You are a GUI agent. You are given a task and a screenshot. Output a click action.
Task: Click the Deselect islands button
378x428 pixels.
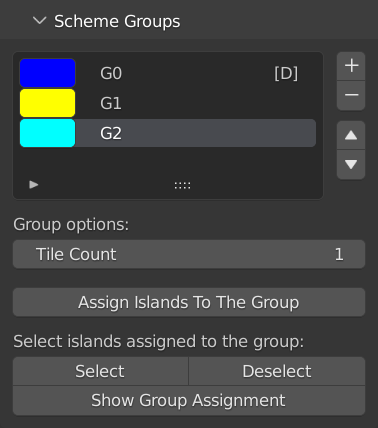277,371
